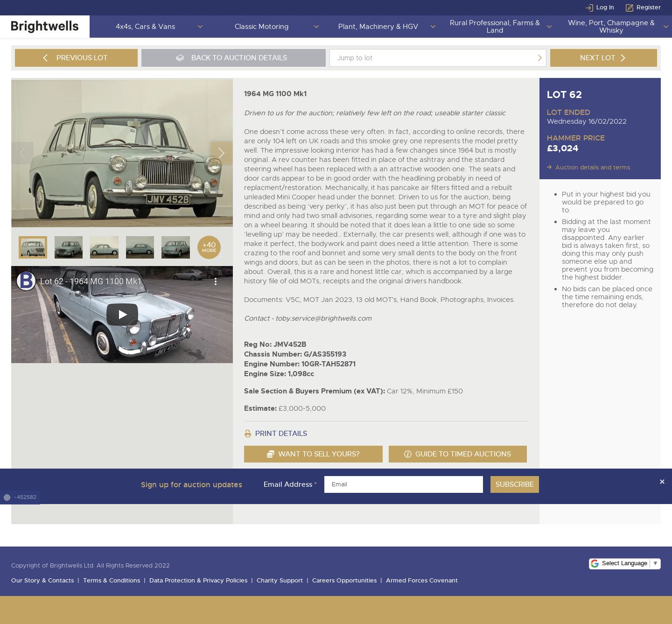Open the Brightwells home logo
Viewport: 672px width, 624px height.
coord(45,27)
